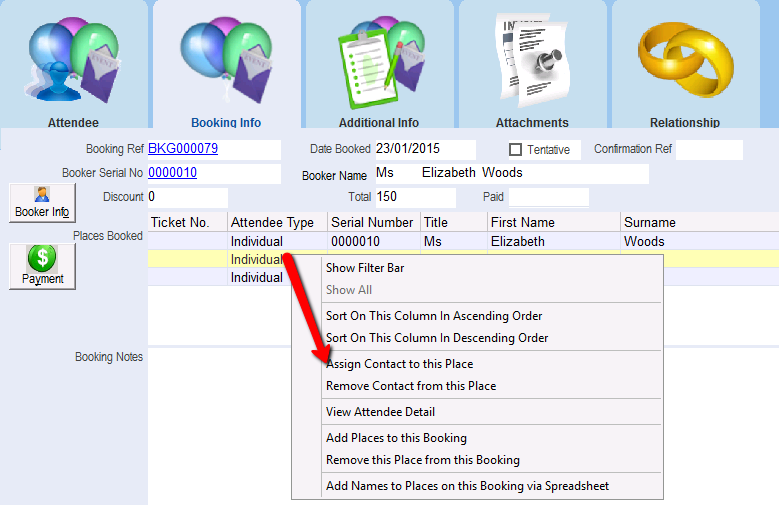Screen dimensions: 779x505
Task: Sort this column in ascending order
Action: (434, 316)
